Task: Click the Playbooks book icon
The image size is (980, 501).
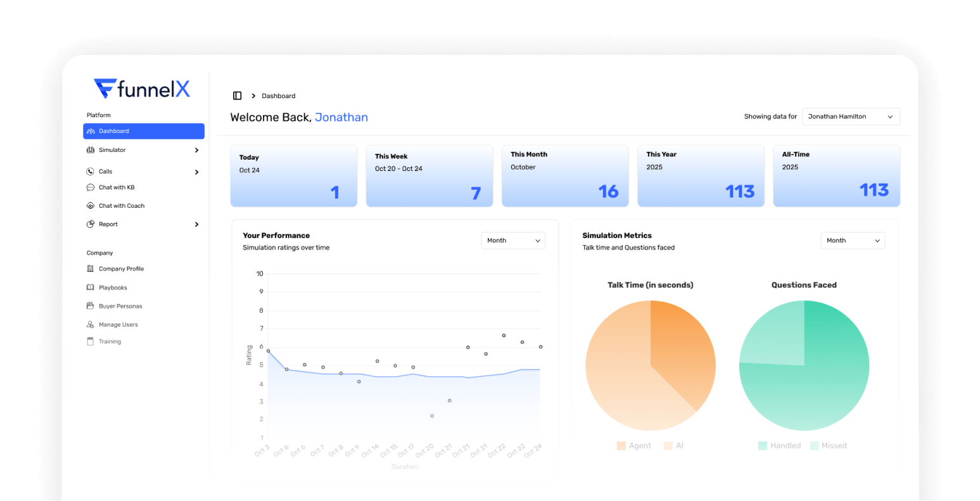Action: [91, 288]
